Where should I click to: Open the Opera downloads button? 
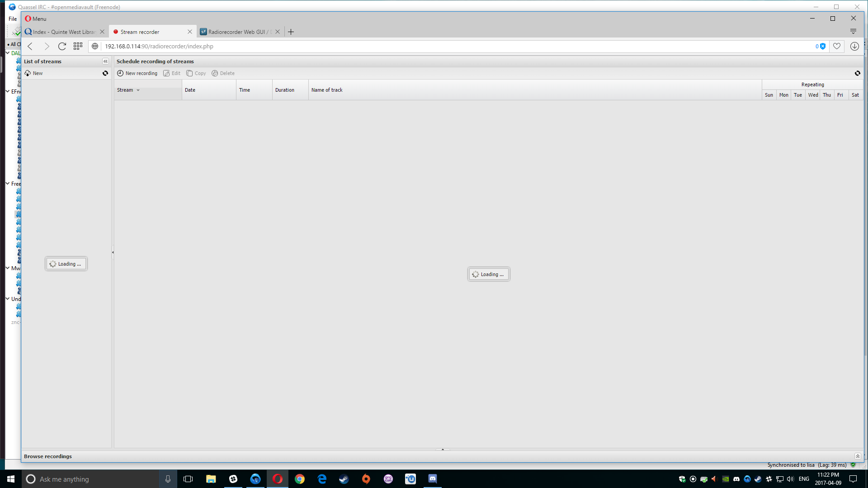pos(854,46)
